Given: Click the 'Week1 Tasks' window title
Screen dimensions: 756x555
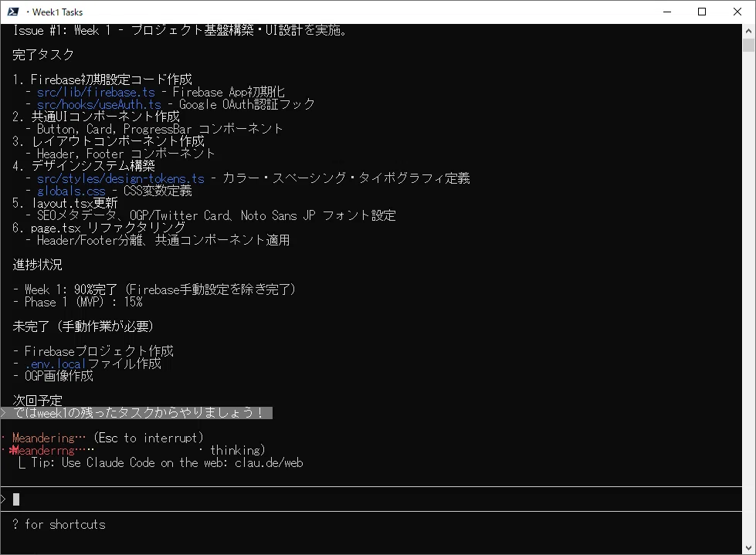Looking at the screenshot, I should click(57, 12).
